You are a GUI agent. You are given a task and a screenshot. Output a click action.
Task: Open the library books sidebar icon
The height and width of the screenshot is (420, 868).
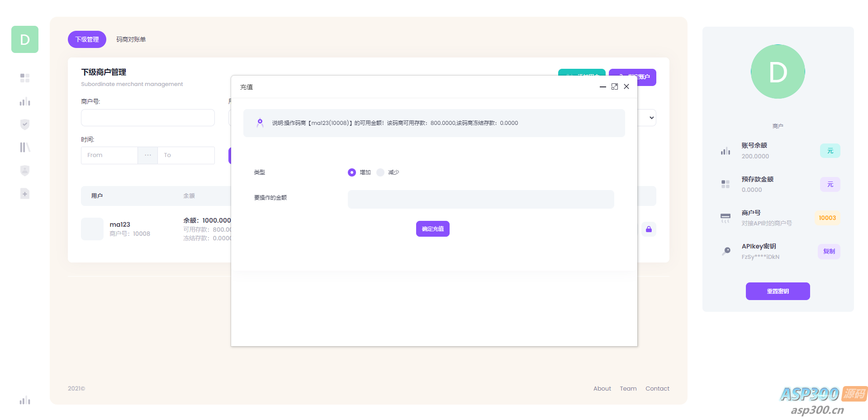click(25, 148)
